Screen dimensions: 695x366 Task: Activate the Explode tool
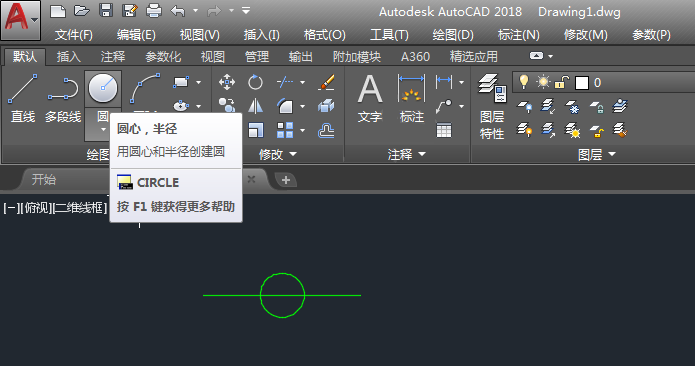[x=326, y=106]
